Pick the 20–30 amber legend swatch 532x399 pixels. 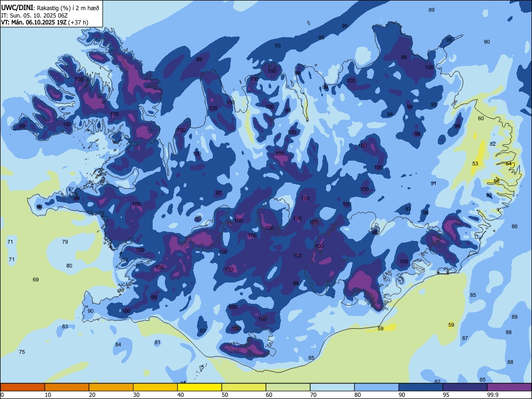tap(111, 387)
